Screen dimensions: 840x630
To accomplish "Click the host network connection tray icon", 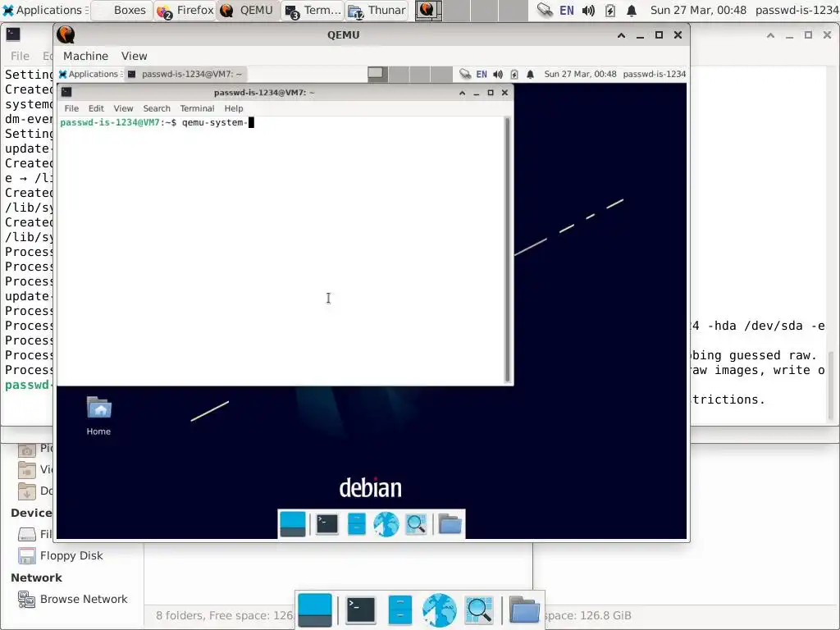I will [545, 10].
